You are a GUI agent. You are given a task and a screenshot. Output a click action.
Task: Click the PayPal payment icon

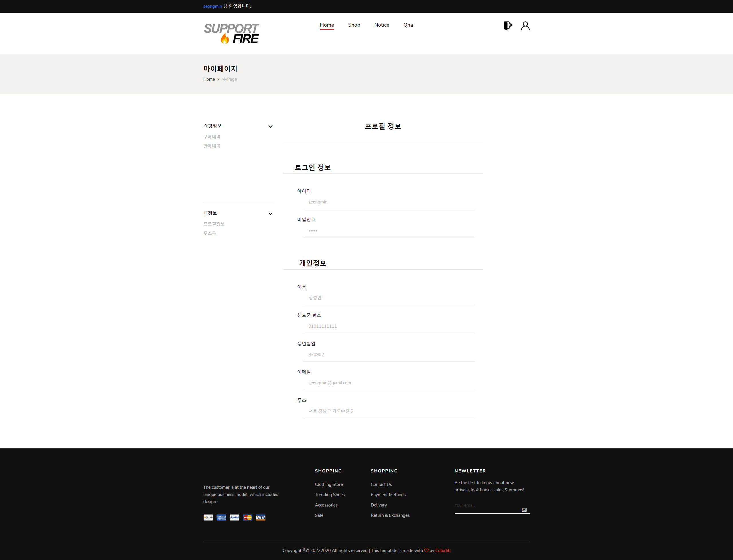pyautogui.click(x=234, y=517)
